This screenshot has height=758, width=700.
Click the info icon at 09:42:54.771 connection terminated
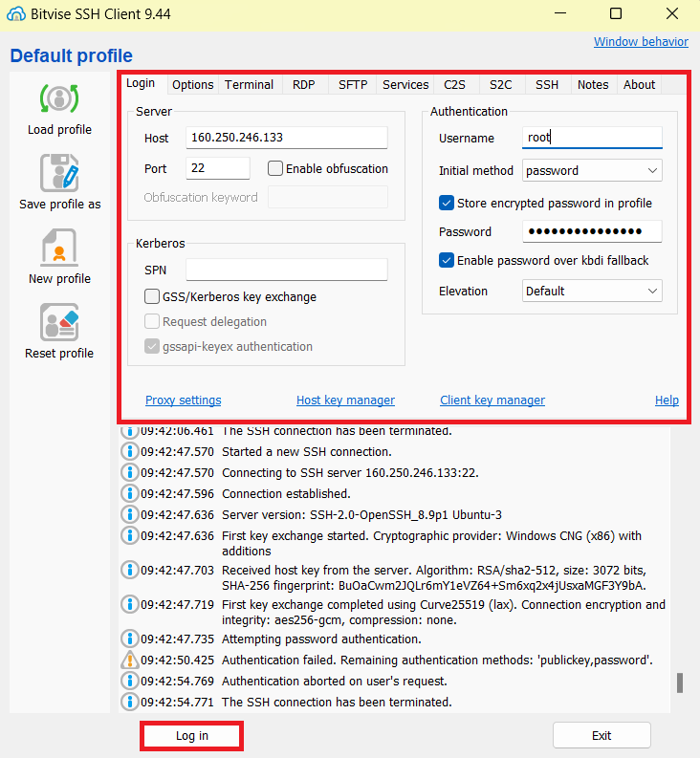coord(130,702)
